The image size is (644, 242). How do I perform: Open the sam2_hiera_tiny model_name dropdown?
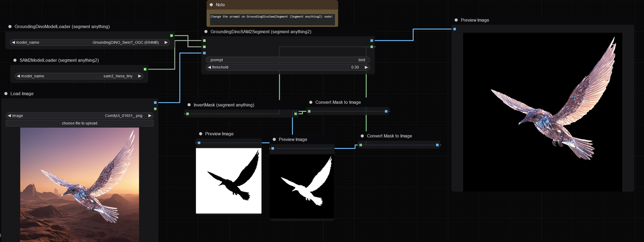[79, 76]
